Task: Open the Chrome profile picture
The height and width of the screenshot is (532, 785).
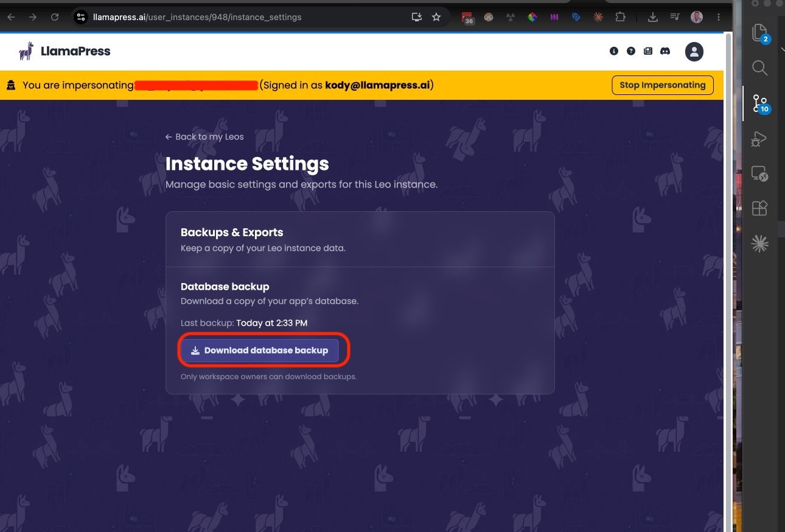Action: click(x=697, y=17)
